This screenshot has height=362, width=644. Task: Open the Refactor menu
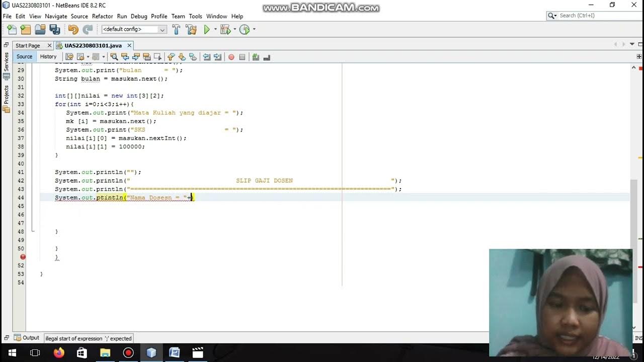point(103,16)
